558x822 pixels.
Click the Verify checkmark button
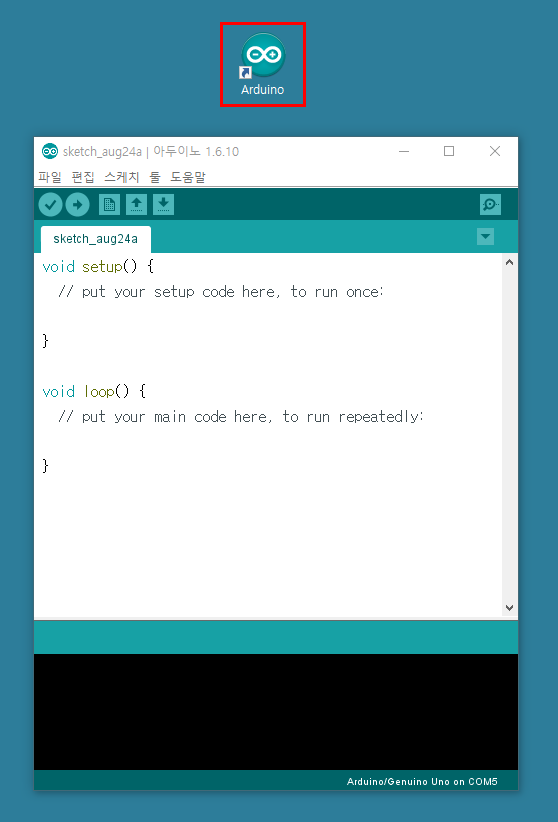click(50, 204)
